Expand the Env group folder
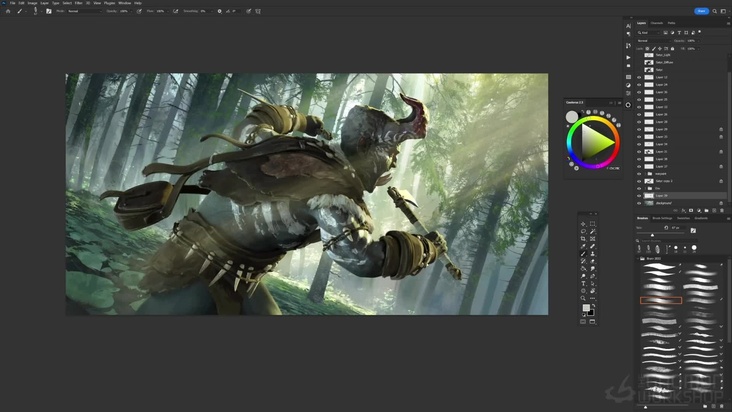The image size is (732, 412). click(x=645, y=189)
